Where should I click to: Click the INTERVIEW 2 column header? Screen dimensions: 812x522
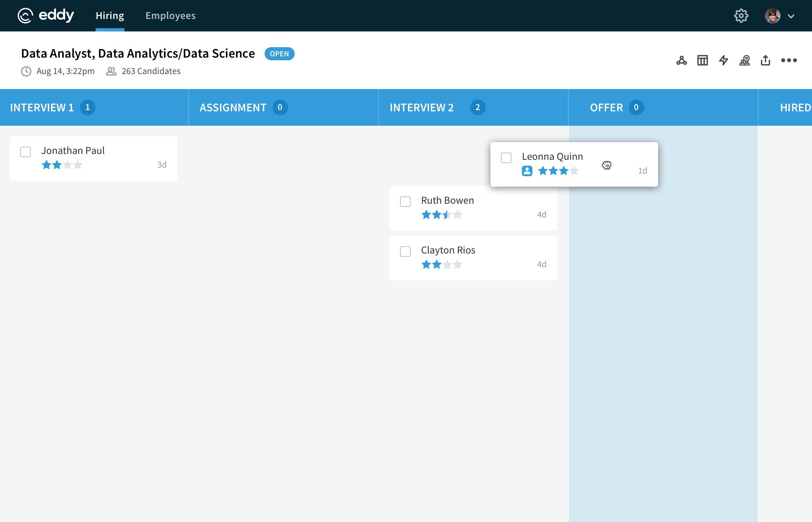422,107
